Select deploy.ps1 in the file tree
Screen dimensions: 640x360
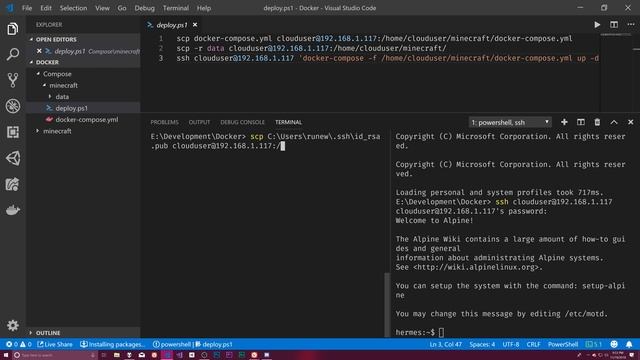coord(84,108)
